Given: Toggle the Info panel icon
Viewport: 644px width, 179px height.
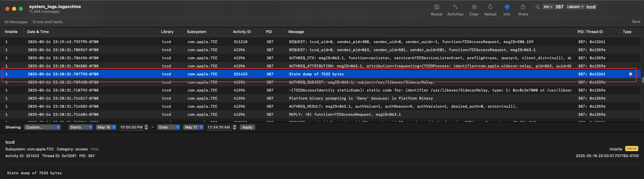Looking at the screenshot, I should point(507,7).
